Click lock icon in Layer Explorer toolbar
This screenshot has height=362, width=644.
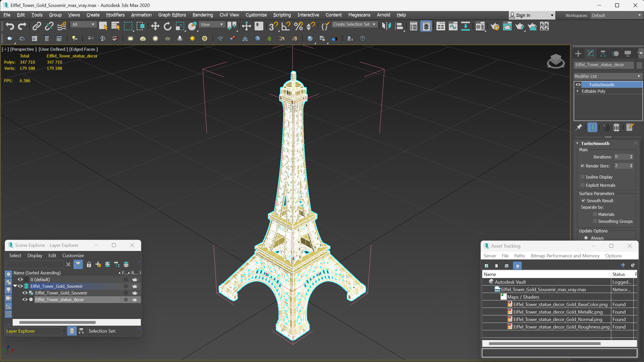pyautogui.click(x=89, y=264)
